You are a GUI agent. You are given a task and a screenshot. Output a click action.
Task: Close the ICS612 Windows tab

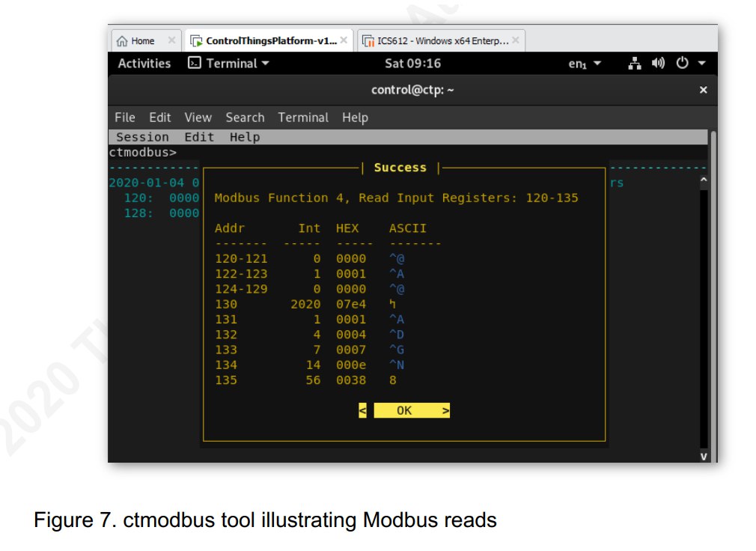(x=516, y=40)
